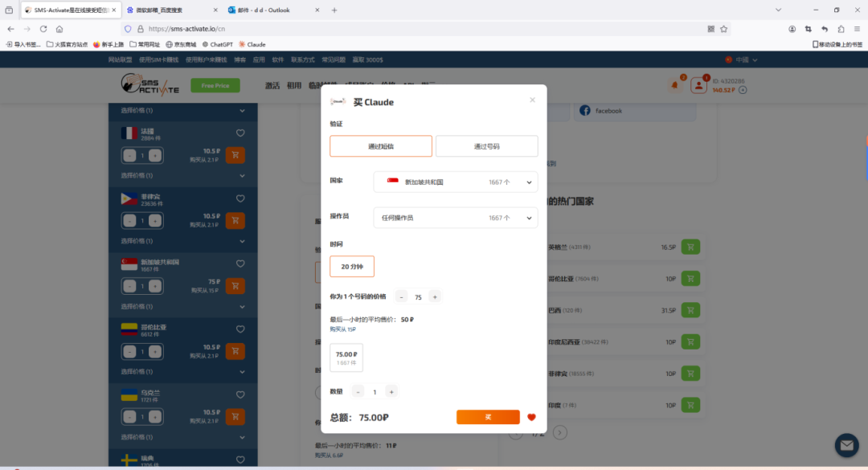Add Claude purchase to favorites with heart icon
The image size is (868, 470).
pos(531,417)
